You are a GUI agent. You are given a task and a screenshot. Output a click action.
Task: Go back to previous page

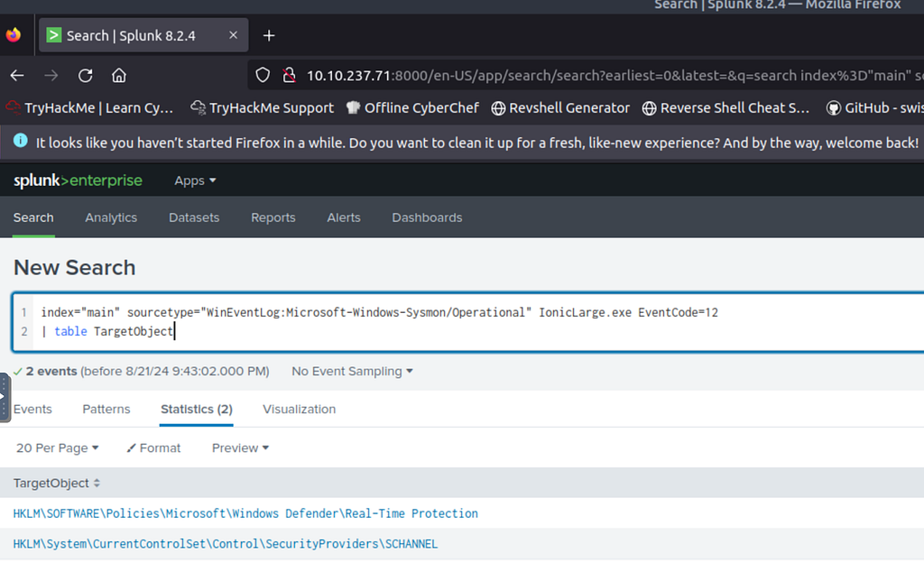pos(17,76)
